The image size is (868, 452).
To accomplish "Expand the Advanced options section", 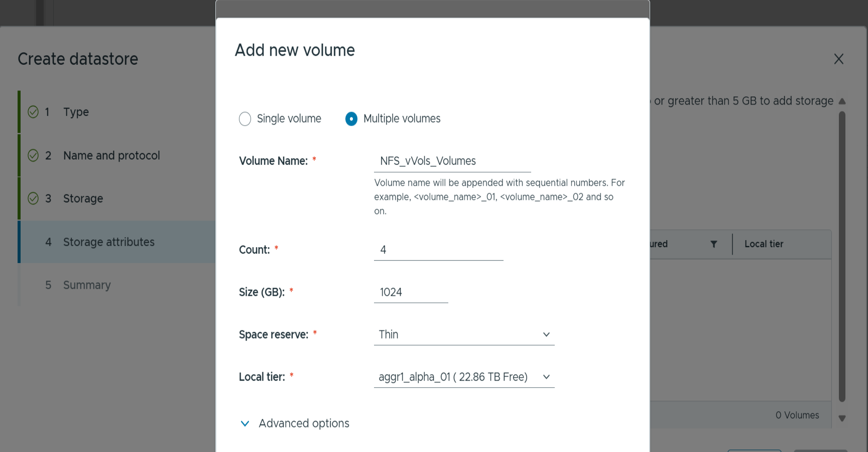I will pyautogui.click(x=304, y=423).
